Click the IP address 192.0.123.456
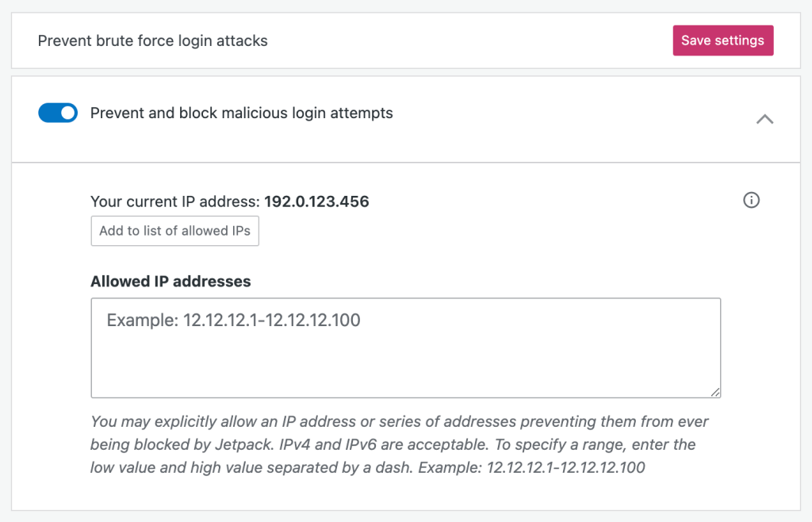812x522 pixels. (316, 202)
